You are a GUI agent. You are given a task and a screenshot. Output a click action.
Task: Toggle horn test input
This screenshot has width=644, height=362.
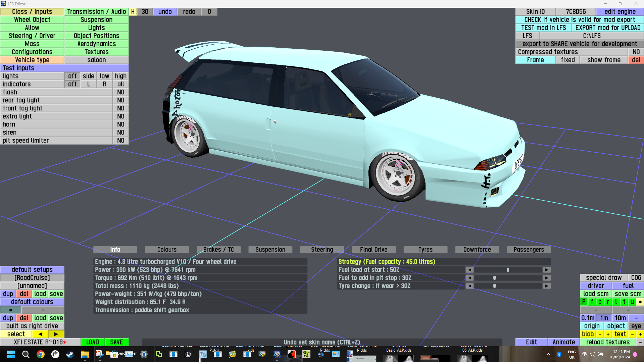121,124
